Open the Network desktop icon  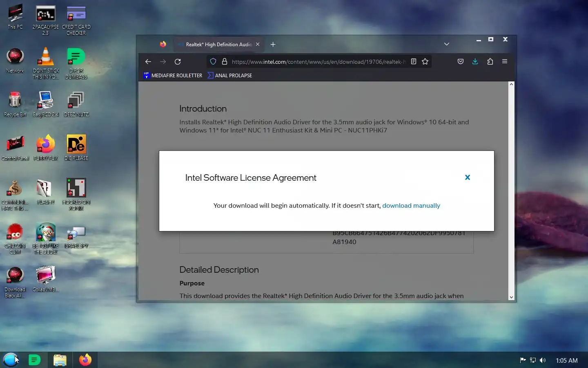pyautogui.click(x=15, y=61)
